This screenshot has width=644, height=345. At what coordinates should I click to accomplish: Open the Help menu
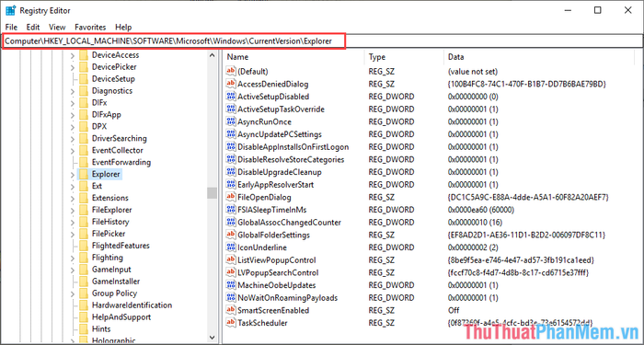tap(123, 27)
